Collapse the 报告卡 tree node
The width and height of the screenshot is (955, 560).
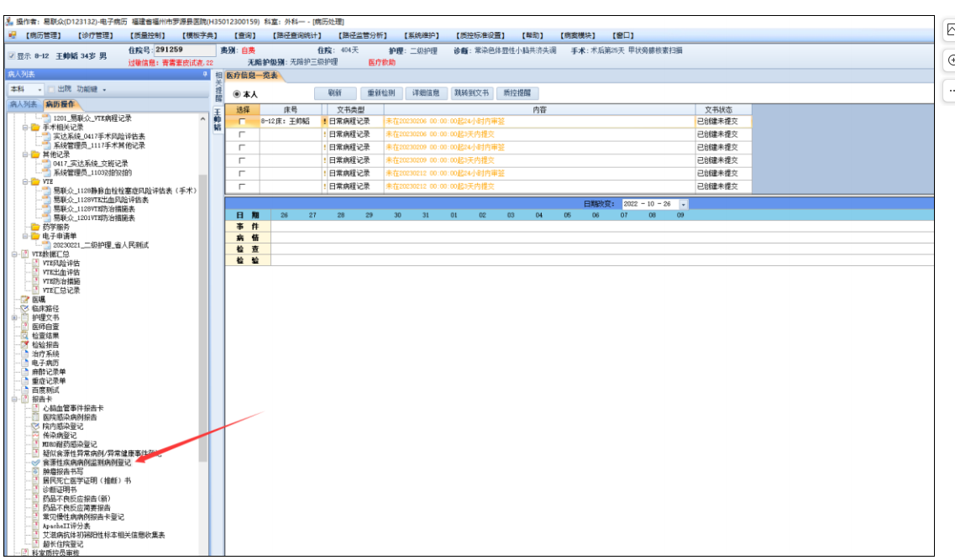pyautogui.click(x=14, y=400)
